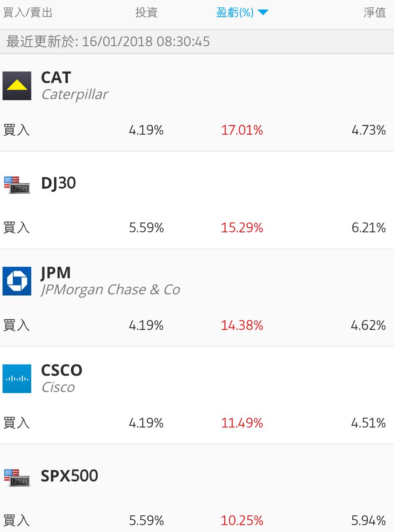Select the 淨值 column header
394x532 pixels.
[374, 12]
